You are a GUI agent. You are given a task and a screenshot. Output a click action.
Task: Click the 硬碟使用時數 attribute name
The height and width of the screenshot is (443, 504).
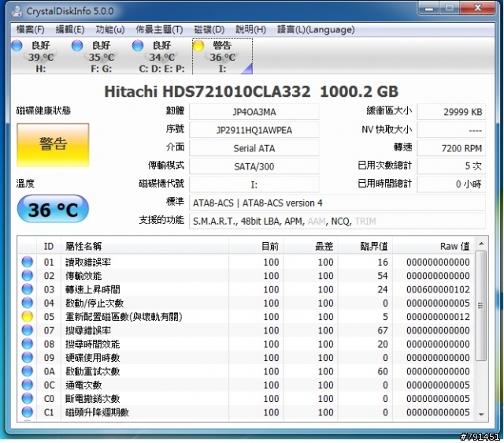[93, 358]
